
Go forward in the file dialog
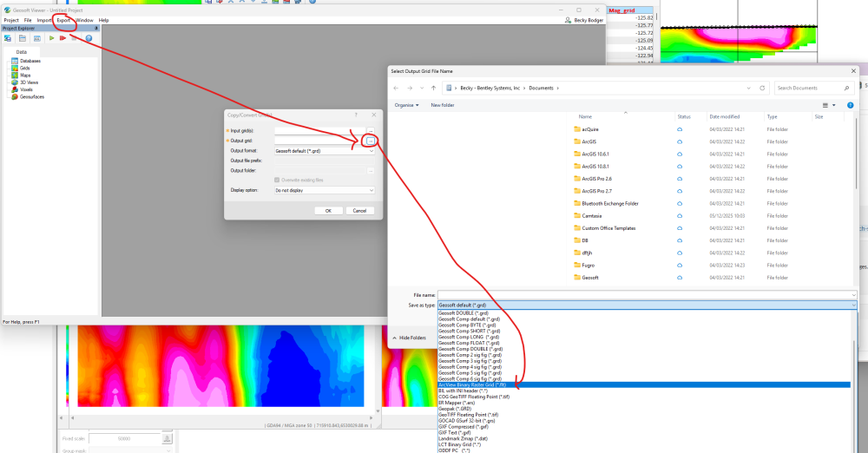[410, 88]
